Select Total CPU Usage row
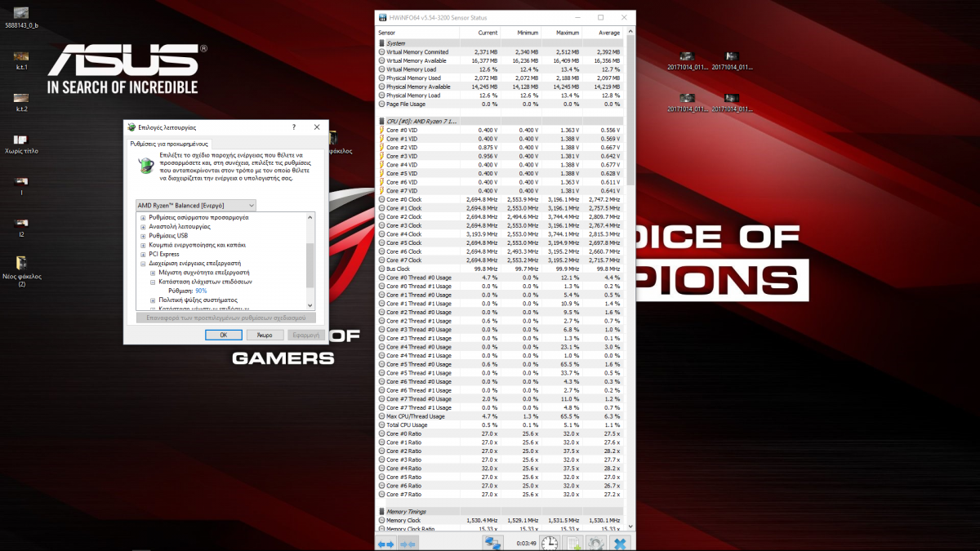Screen dimensions: 980x551 click(499, 424)
